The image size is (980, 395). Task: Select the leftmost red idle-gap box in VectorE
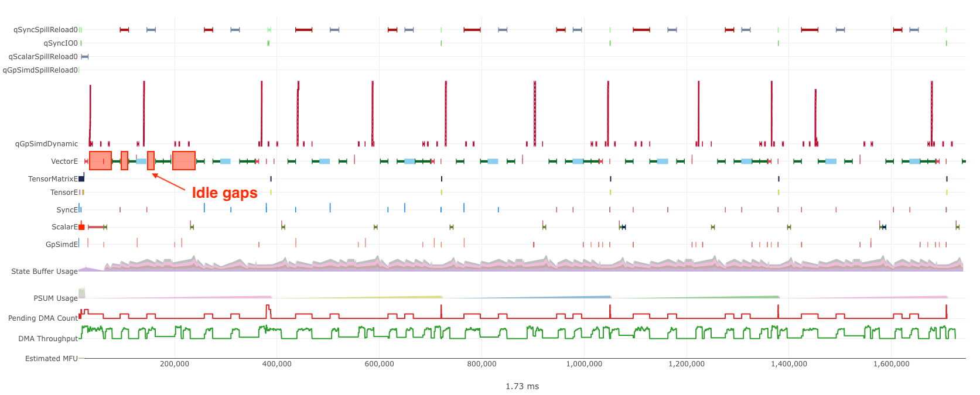tap(100, 160)
